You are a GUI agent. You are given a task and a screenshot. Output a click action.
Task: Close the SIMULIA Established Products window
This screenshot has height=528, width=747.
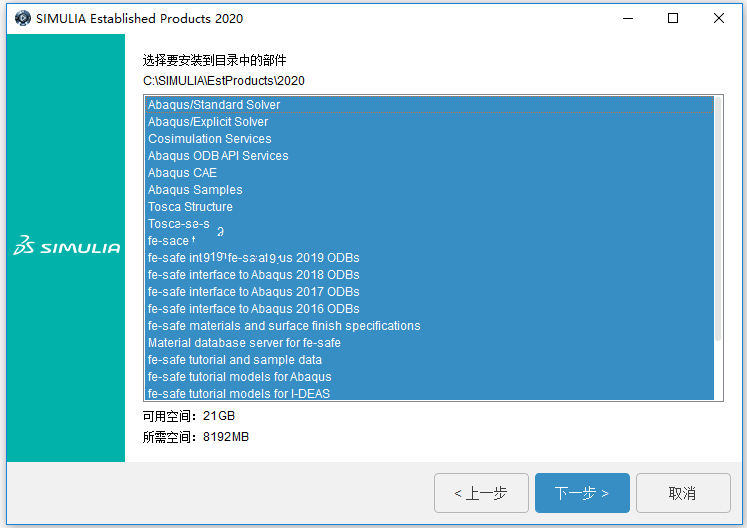[718, 18]
